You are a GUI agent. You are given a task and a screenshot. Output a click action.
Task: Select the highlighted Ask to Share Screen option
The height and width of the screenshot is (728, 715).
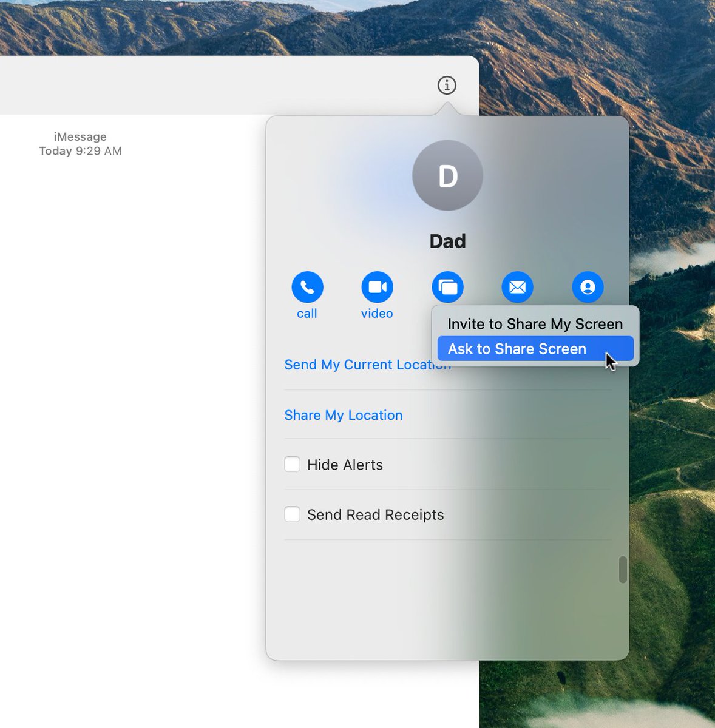516,348
